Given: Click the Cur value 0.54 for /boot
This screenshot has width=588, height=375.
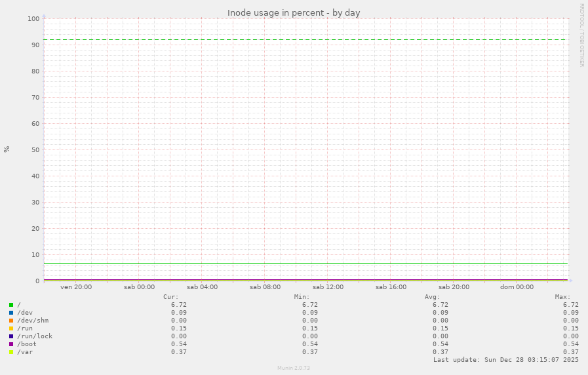Looking at the screenshot, I should coord(179,344).
